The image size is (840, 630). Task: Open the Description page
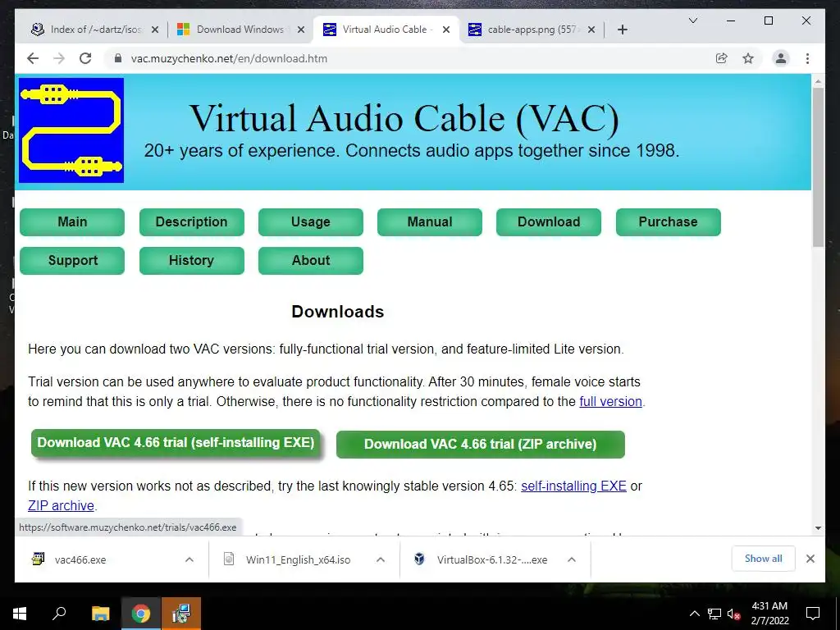tap(192, 221)
